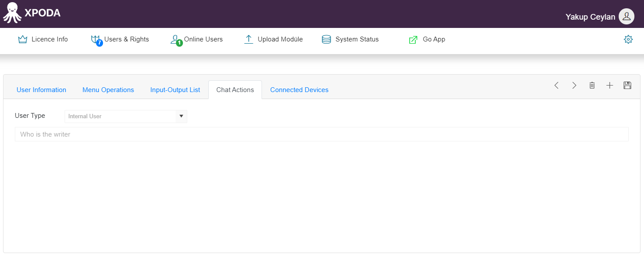644x257 pixels.
Task: Click the User Type label
Action: coord(30,116)
